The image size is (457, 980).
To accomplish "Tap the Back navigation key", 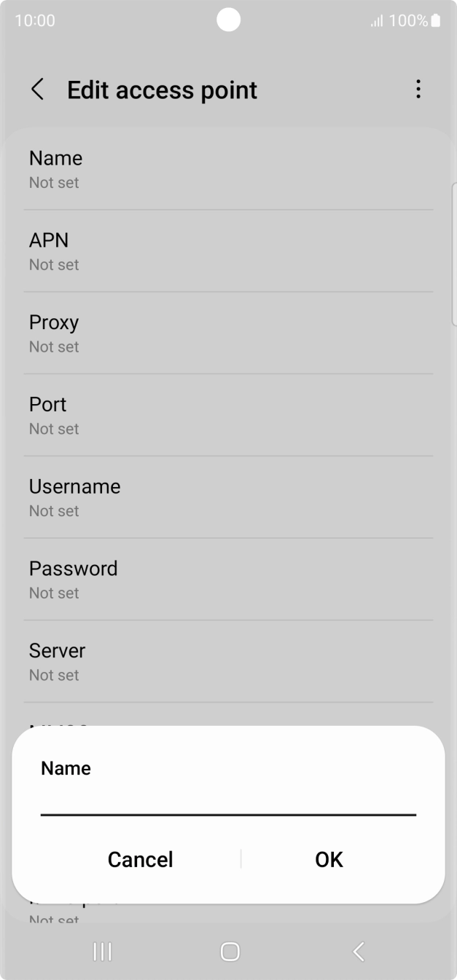I will click(357, 951).
